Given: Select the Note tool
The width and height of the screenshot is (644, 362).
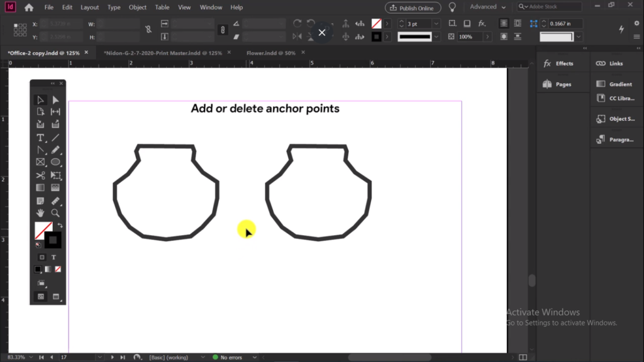Looking at the screenshot, I should pyautogui.click(x=40, y=200).
